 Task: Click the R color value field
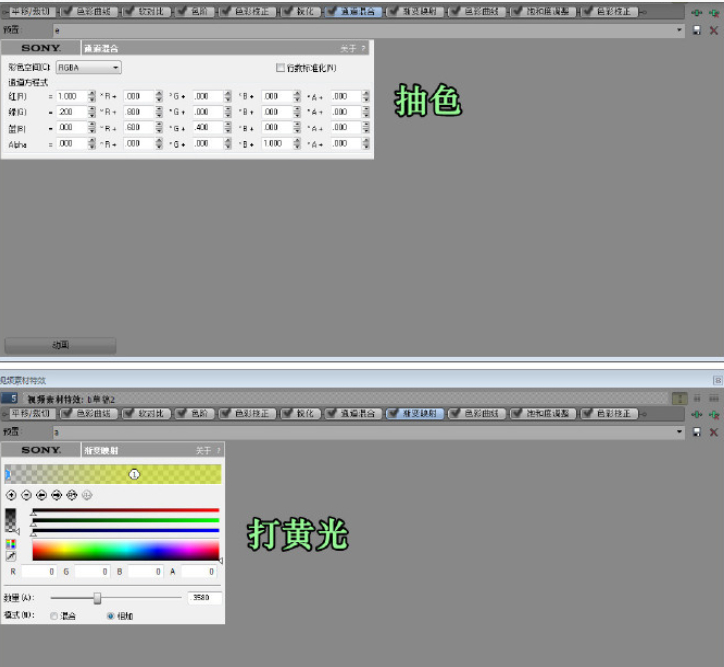(39, 572)
